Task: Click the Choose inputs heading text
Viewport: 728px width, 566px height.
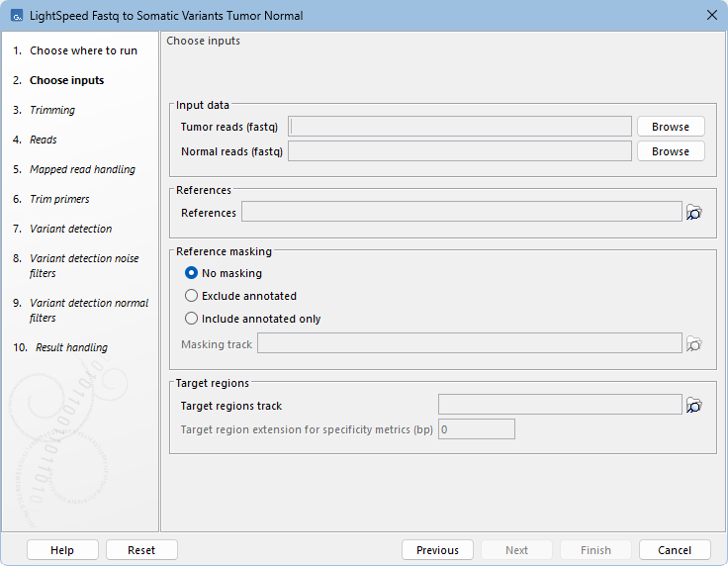Action: [204, 41]
